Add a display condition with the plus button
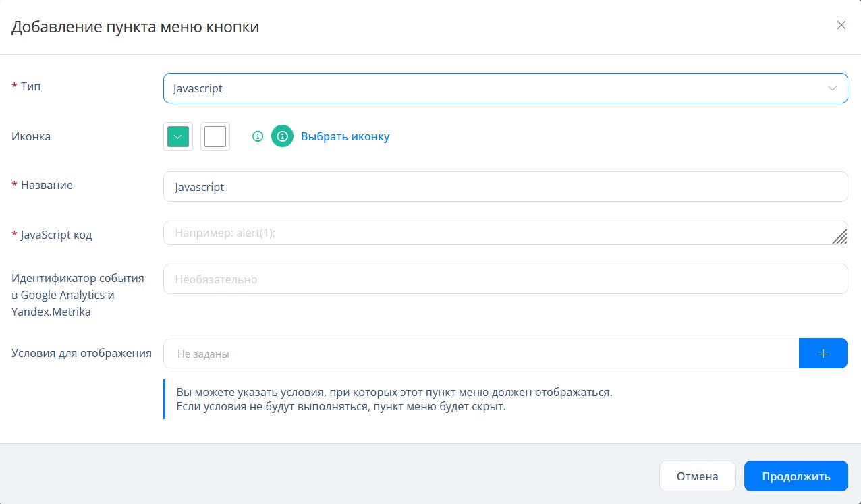The height and width of the screenshot is (504, 861). pos(823,354)
